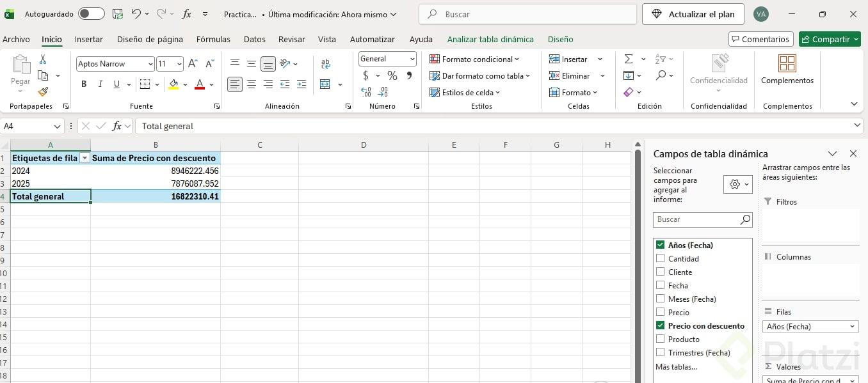Select cell B2 value 8946222.456

tap(156, 171)
